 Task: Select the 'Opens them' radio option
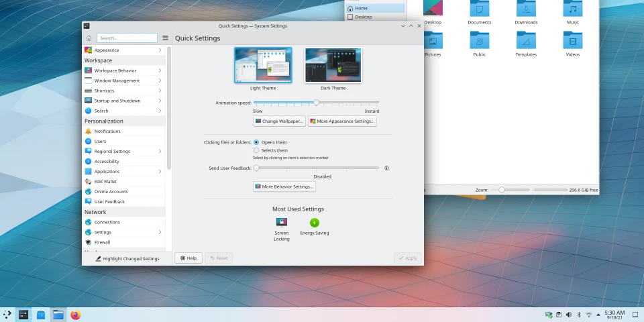coord(256,142)
